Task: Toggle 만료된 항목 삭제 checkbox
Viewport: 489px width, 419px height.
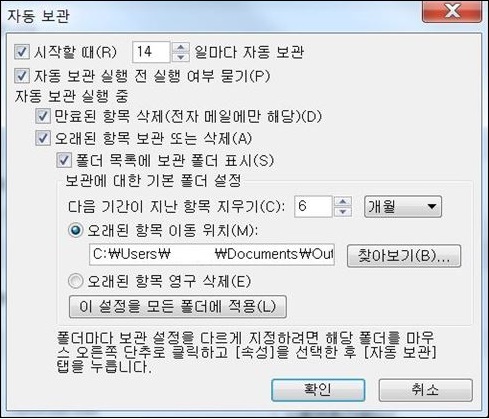Action: tap(43, 116)
